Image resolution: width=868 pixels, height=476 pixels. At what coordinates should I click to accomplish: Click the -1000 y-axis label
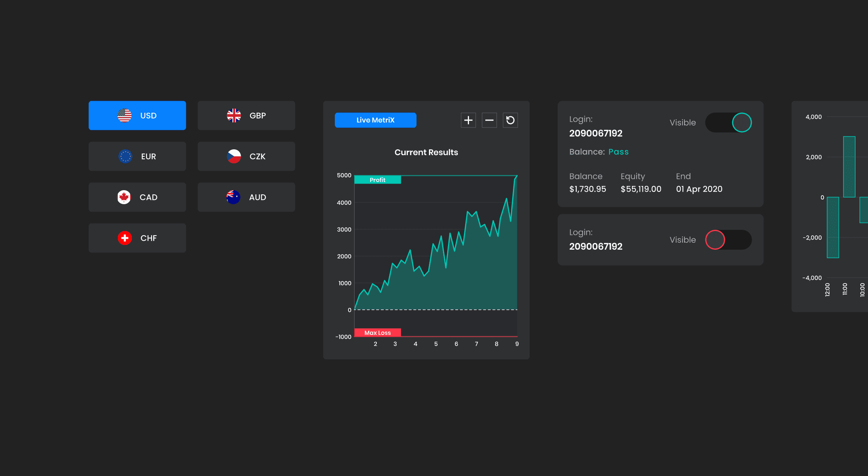(343, 337)
